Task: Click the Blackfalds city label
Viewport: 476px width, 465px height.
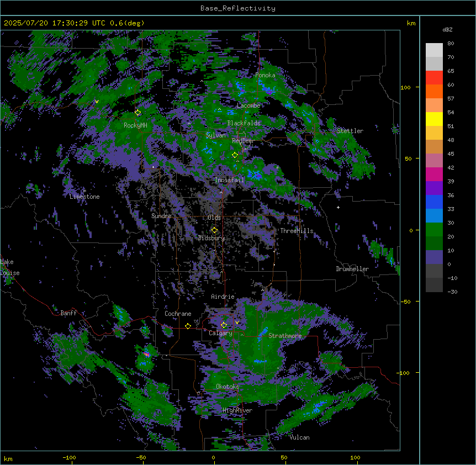Action: 244,123
